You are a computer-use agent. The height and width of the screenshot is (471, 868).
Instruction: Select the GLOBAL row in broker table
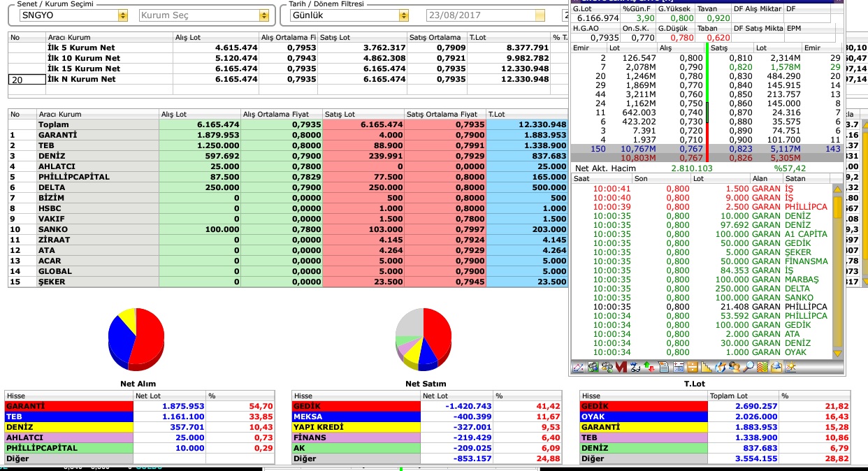[287, 271]
